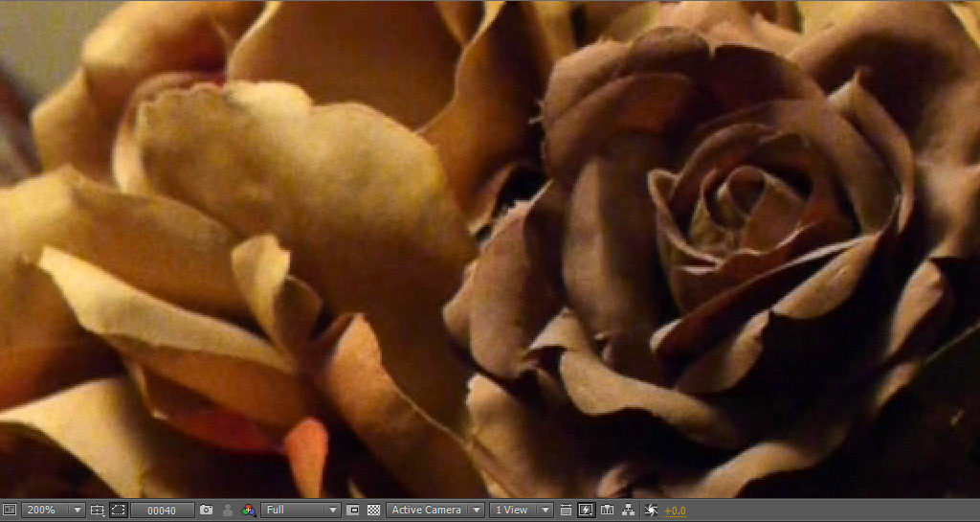Click the current time field 00040
Screen dimensions: 980x522
pos(162,511)
